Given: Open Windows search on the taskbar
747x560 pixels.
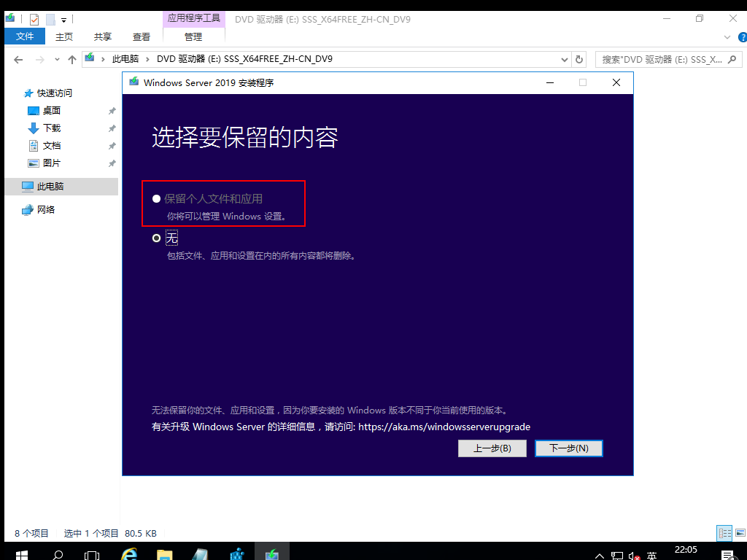Looking at the screenshot, I should [x=58, y=554].
